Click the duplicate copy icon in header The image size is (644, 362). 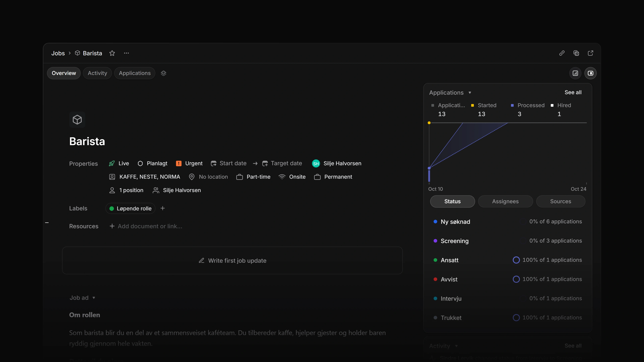pyautogui.click(x=576, y=53)
